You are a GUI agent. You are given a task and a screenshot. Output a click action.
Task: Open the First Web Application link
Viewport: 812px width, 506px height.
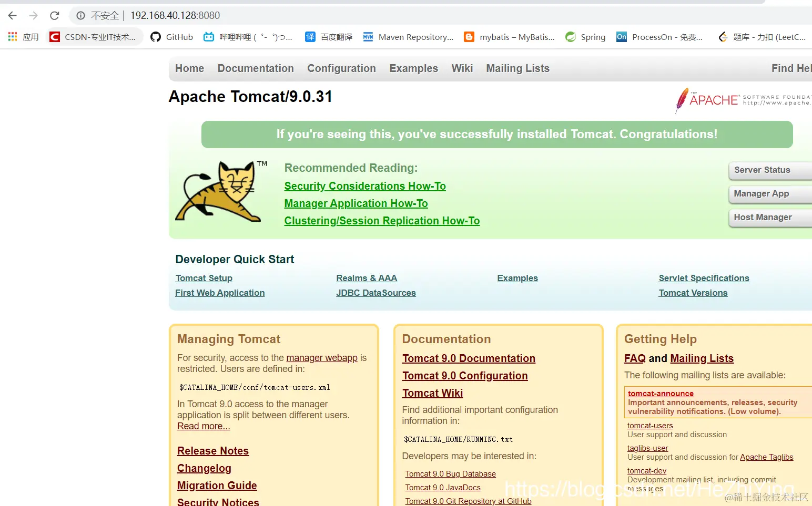[x=220, y=293]
